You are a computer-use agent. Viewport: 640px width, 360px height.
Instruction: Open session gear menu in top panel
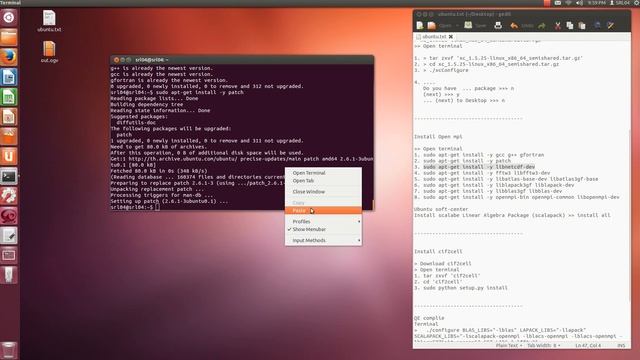point(637,3)
